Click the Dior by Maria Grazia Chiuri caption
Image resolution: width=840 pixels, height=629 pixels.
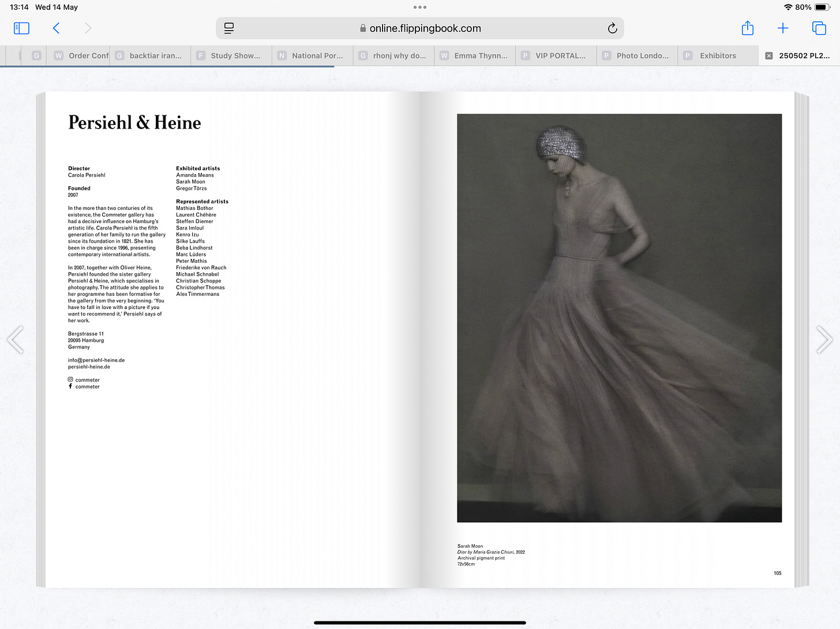(x=491, y=552)
